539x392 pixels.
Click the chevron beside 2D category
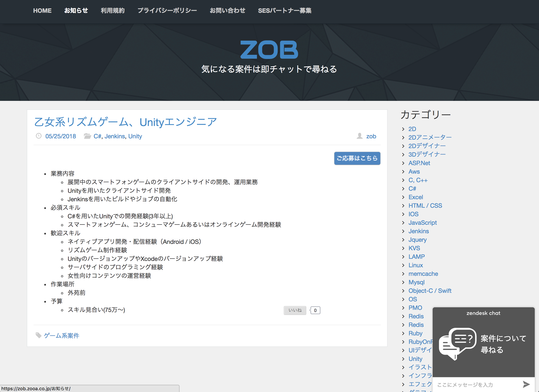403,129
